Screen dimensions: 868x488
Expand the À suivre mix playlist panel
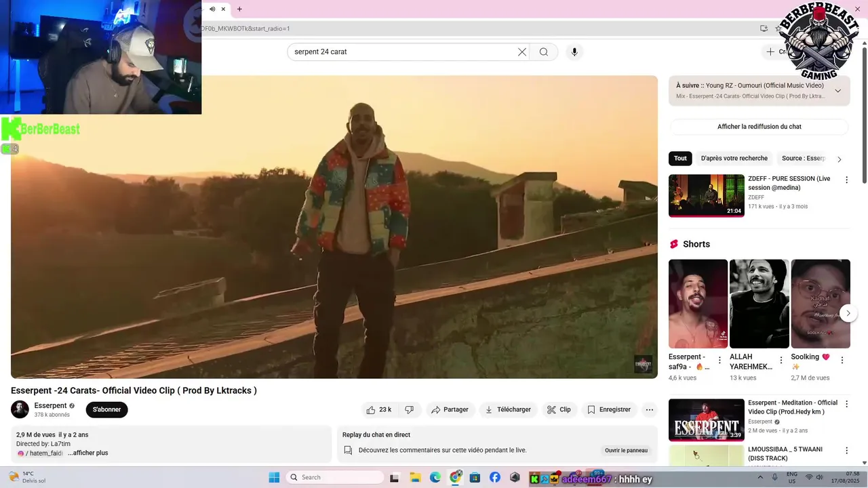[838, 91]
